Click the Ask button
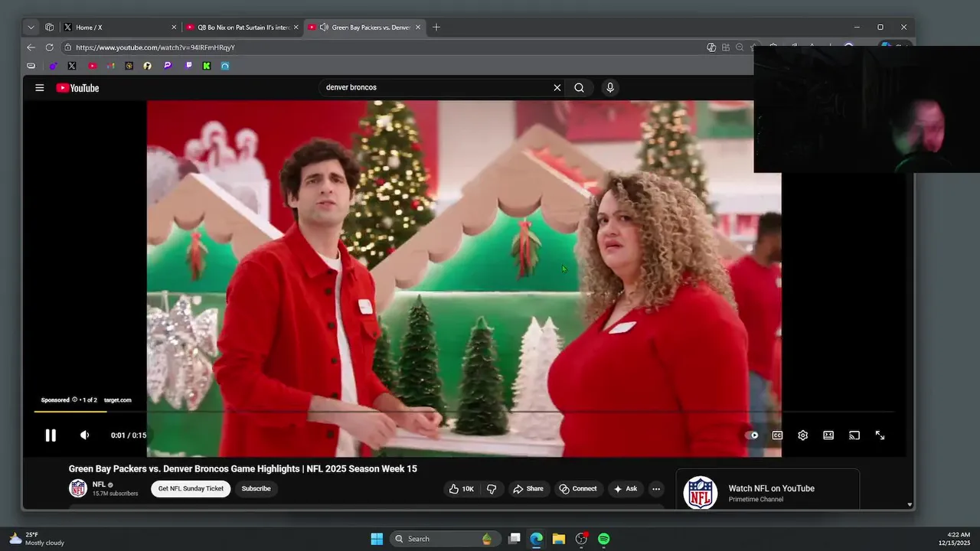This screenshot has width=980, height=551. [x=625, y=489]
